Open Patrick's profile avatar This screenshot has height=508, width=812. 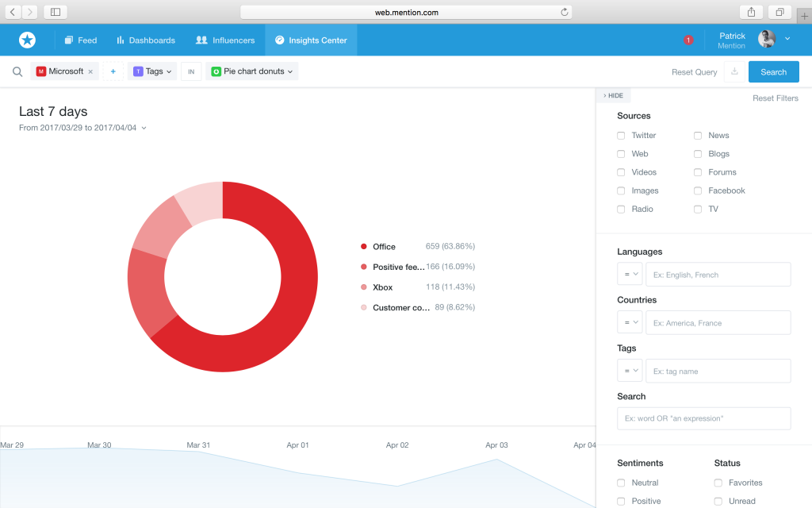click(767, 39)
